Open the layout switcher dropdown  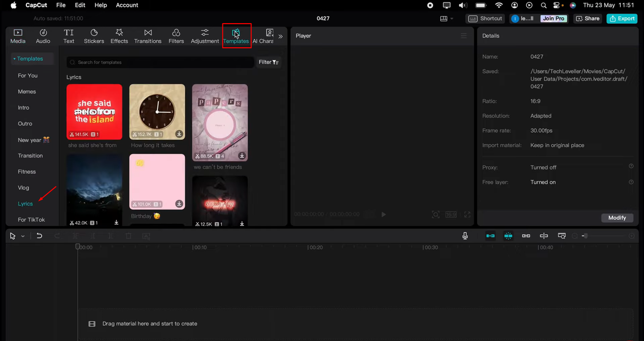pos(447,19)
